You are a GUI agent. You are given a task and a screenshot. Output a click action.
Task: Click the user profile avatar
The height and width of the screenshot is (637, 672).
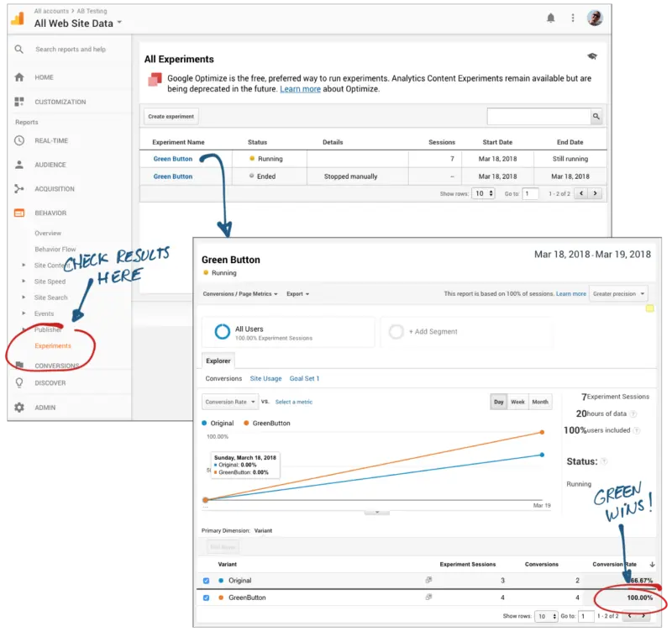tap(595, 18)
